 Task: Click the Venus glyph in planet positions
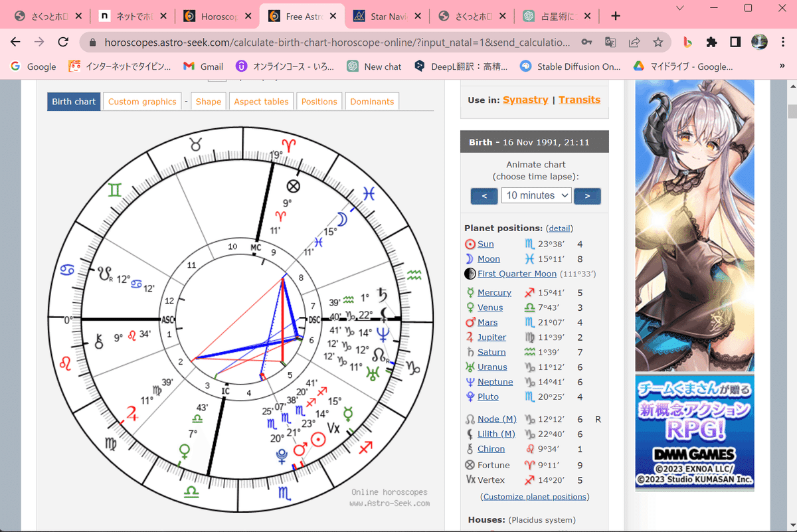(x=470, y=308)
